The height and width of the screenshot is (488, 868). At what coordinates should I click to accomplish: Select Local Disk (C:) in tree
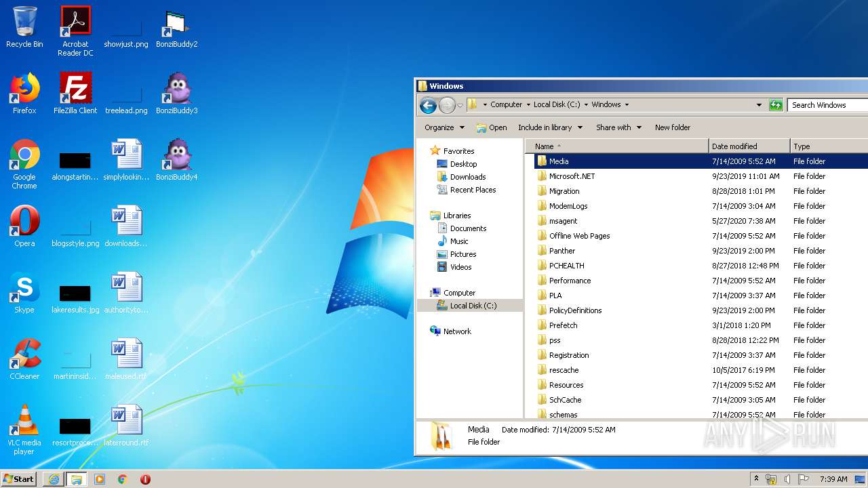(x=470, y=306)
